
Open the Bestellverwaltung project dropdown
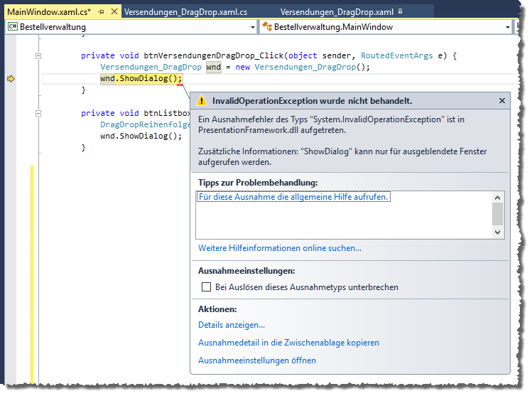coord(253,27)
